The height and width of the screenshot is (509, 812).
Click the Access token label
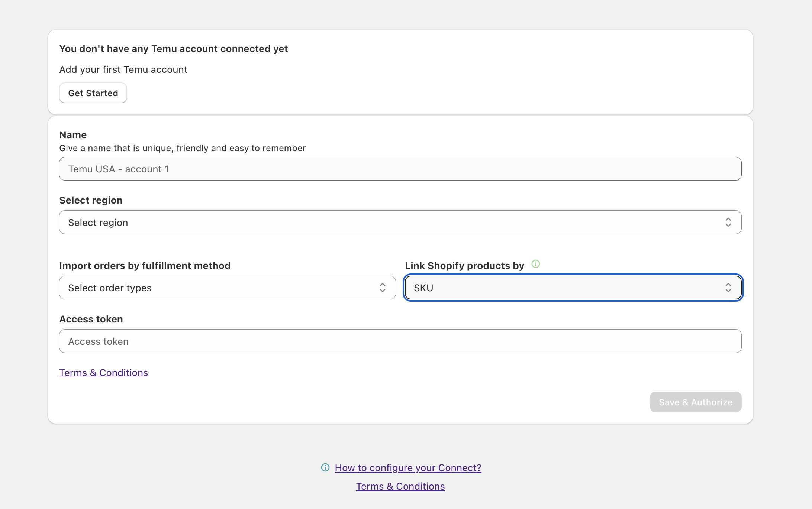tap(91, 319)
